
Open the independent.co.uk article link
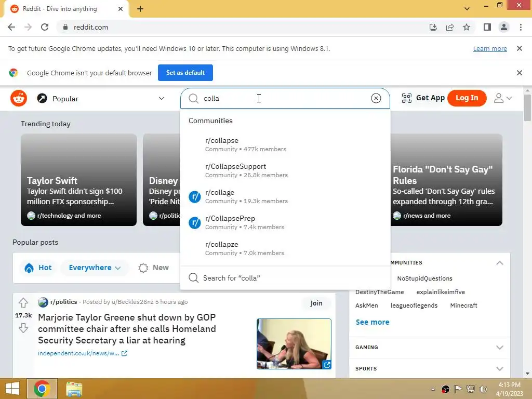coord(83,353)
